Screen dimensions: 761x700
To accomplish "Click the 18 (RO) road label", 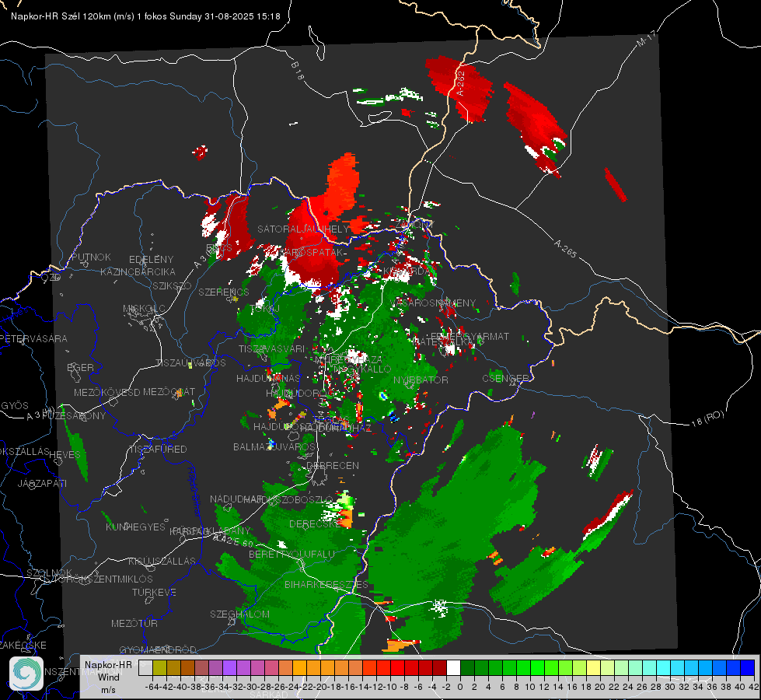I will (x=707, y=418).
